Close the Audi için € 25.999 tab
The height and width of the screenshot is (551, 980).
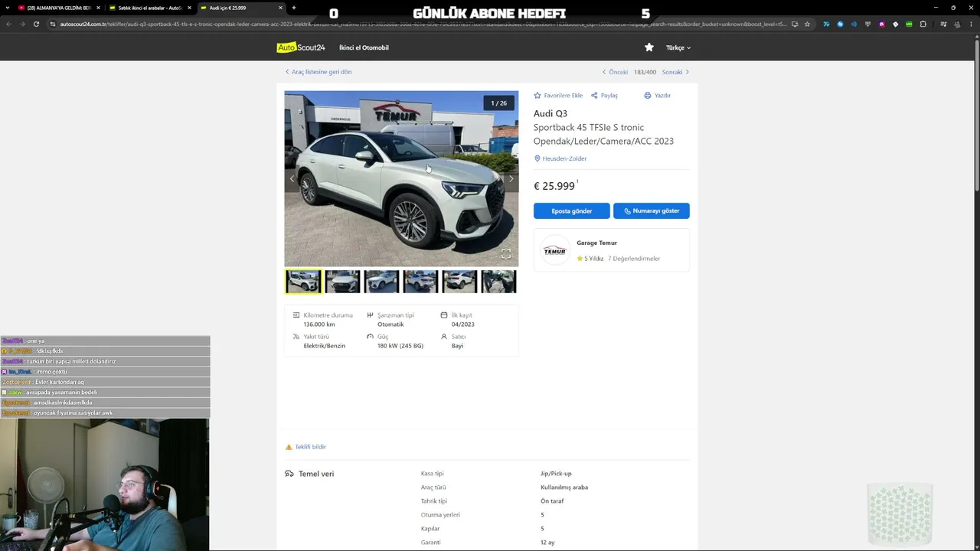pos(280,8)
